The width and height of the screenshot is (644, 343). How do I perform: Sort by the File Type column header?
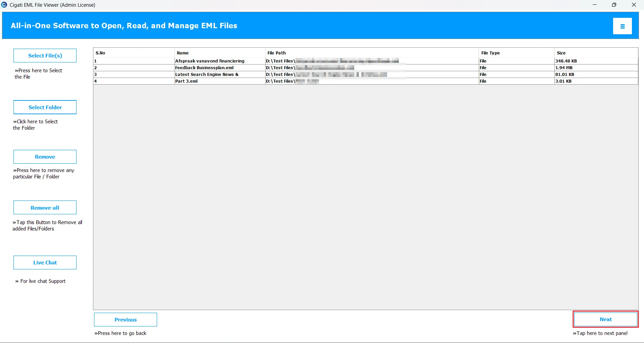517,53
